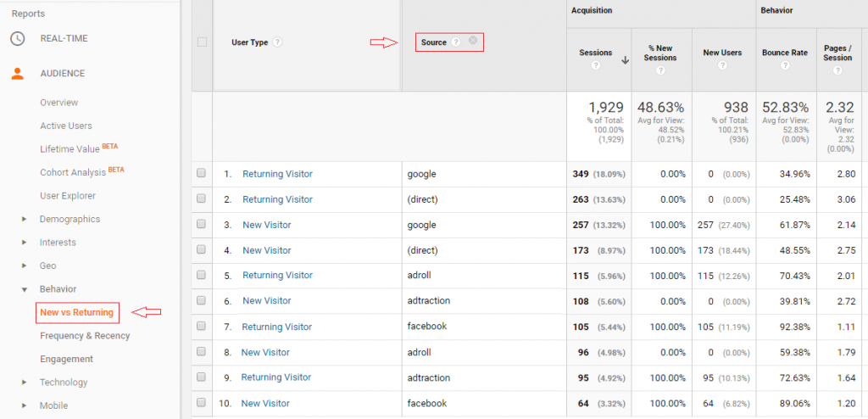Click the Audience person icon
This screenshot has height=419, width=868.
pyautogui.click(x=18, y=74)
